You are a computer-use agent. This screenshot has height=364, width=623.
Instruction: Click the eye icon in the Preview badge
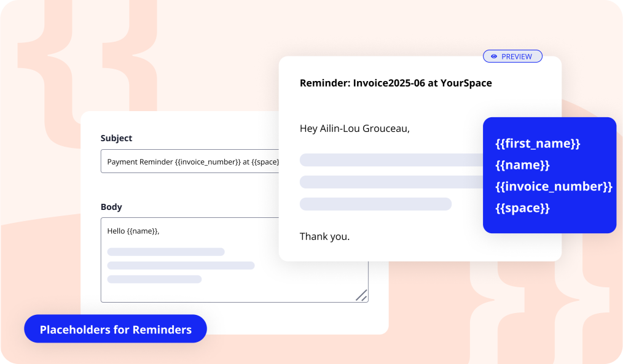point(494,56)
